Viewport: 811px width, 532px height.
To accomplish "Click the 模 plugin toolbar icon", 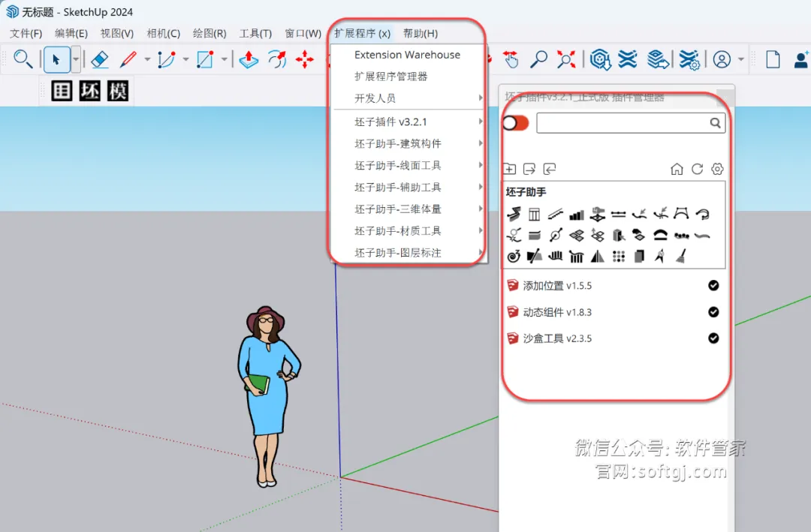I will pos(117,91).
